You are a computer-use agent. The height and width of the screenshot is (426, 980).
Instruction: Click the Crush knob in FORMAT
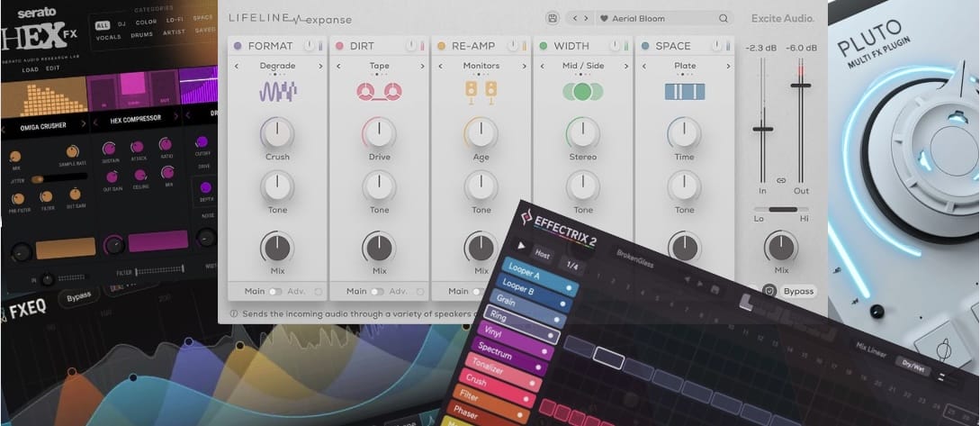point(277,132)
